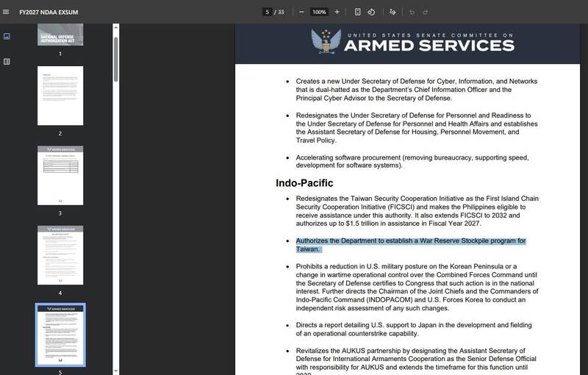Click the 100% zoom level field
Viewport: 588px width, 375px height.
pyautogui.click(x=319, y=12)
